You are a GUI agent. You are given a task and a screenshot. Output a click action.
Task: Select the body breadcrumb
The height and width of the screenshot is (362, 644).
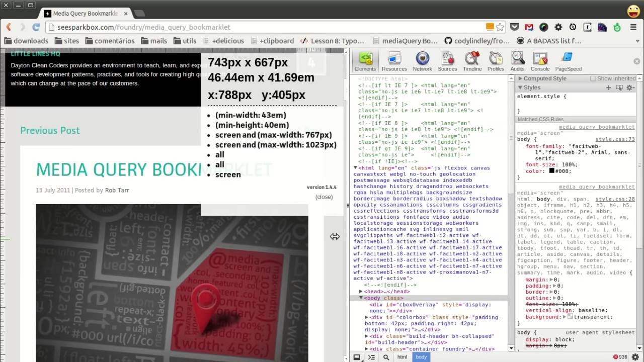pos(421,357)
